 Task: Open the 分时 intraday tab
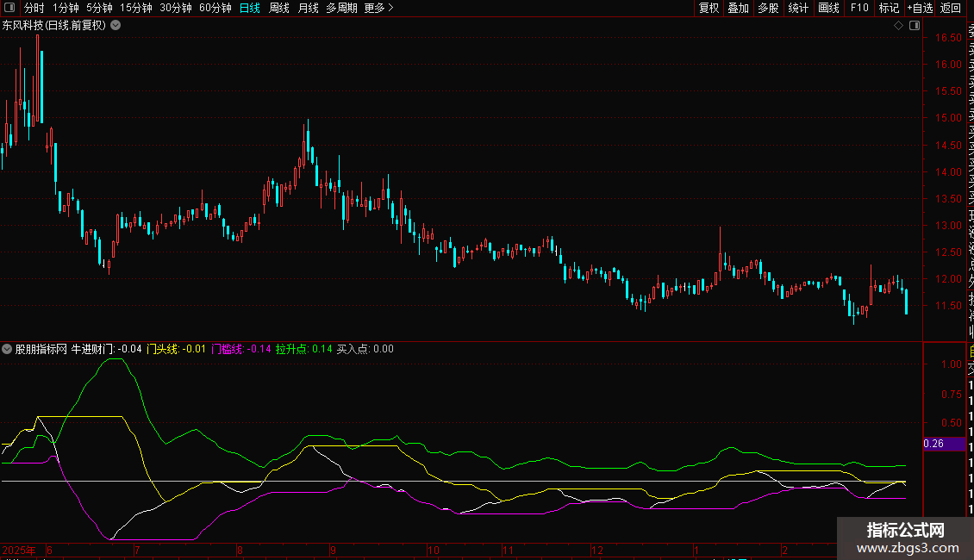tap(34, 8)
